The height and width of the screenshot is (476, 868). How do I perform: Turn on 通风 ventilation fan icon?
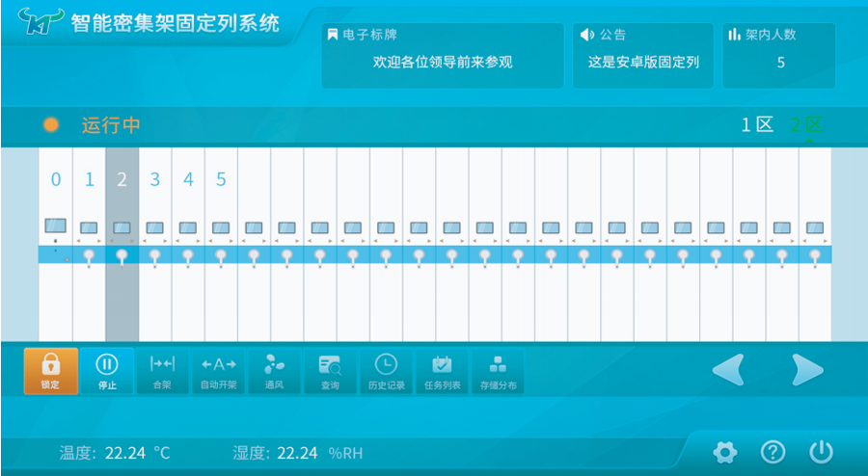coord(274,364)
